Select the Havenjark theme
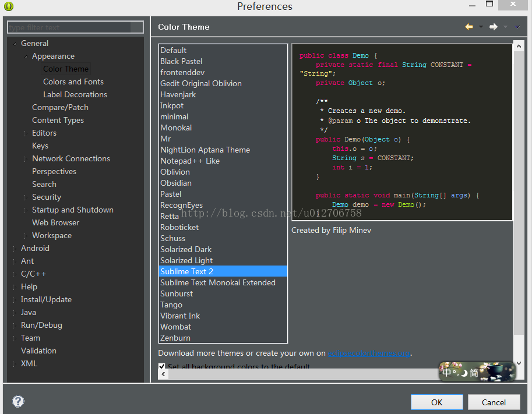This screenshot has height=414, width=532. (223, 94)
